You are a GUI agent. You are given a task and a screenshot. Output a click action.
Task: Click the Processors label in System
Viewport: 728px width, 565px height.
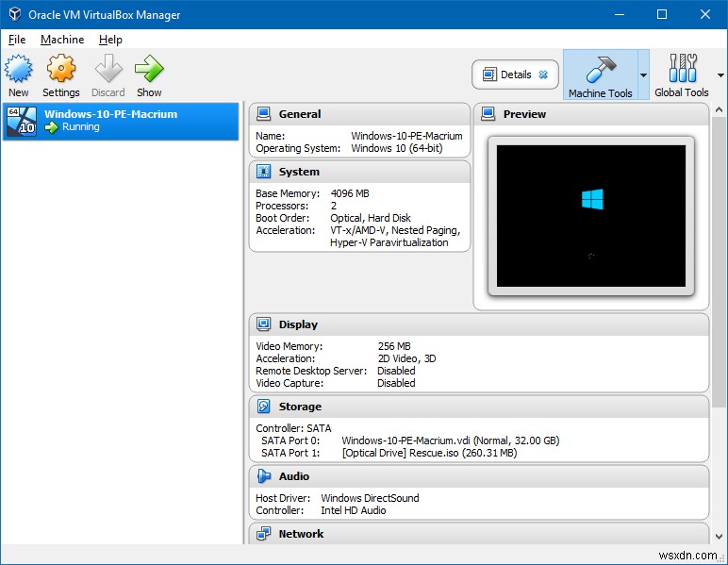[x=282, y=207]
